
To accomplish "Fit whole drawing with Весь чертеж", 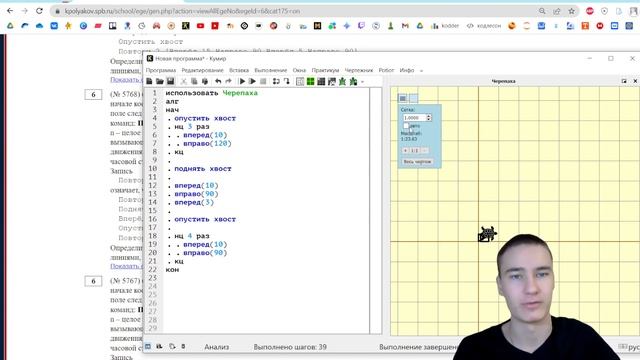I will [x=417, y=162].
